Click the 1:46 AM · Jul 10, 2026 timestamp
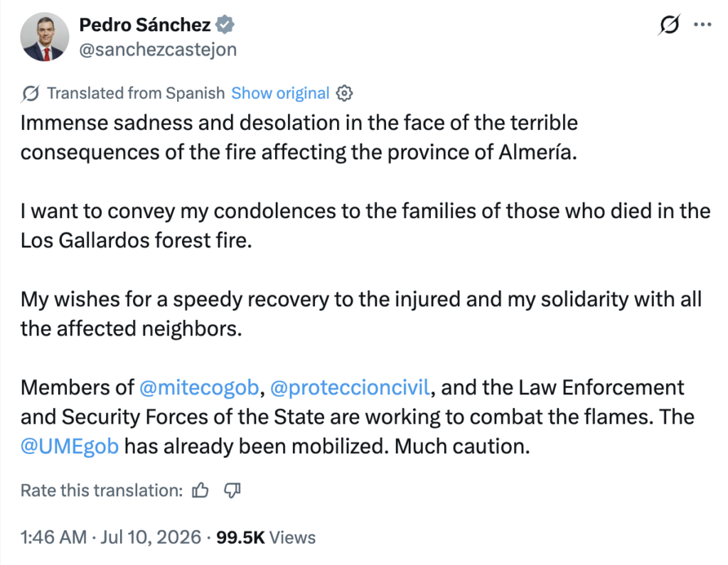The height and width of the screenshot is (565, 728). (x=110, y=537)
